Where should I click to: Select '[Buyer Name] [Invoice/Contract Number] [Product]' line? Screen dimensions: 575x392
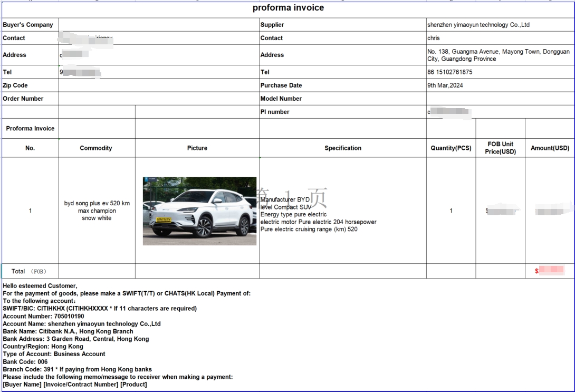tap(75, 384)
